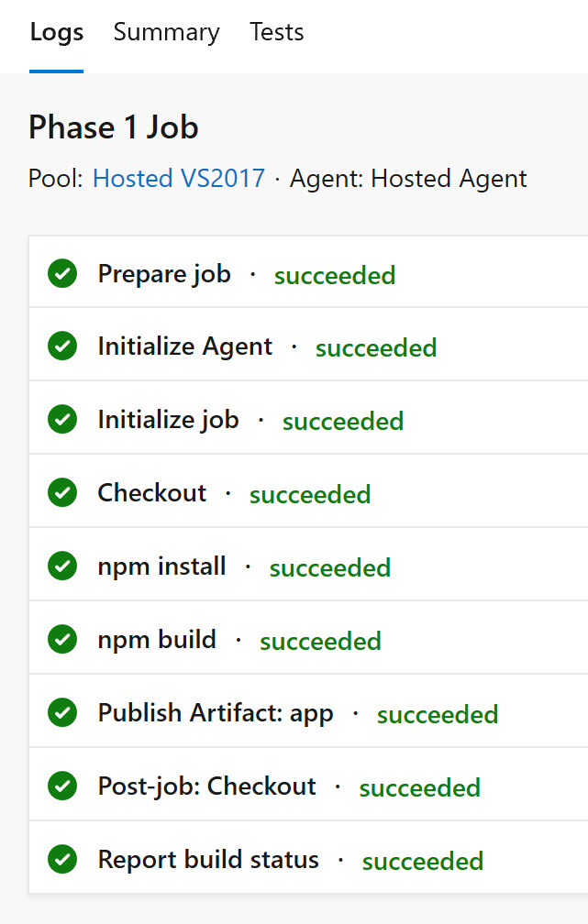The width and height of the screenshot is (588, 924).
Task: Click the green checkmark beside Prepare job
Action: click(x=62, y=273)
